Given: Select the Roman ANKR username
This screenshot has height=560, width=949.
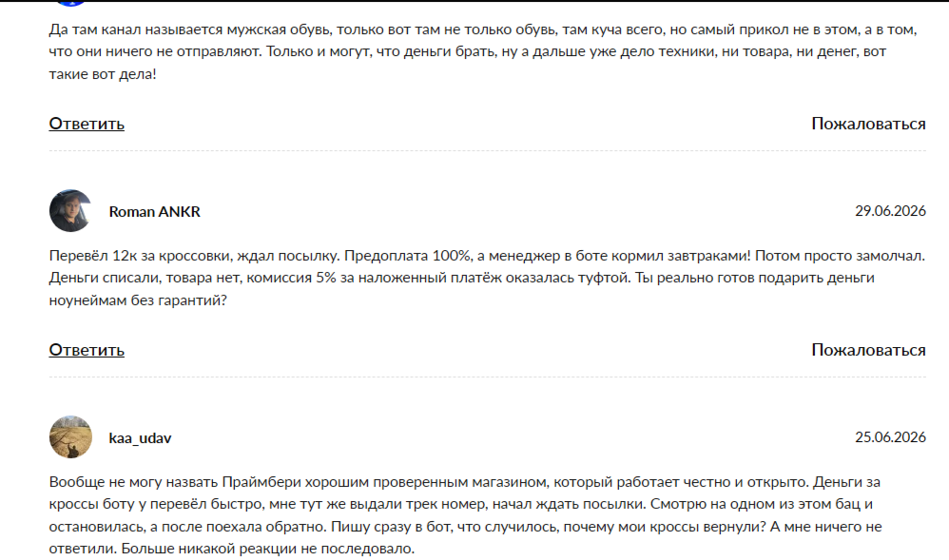Looking at the screenshot, I should 154,211.
